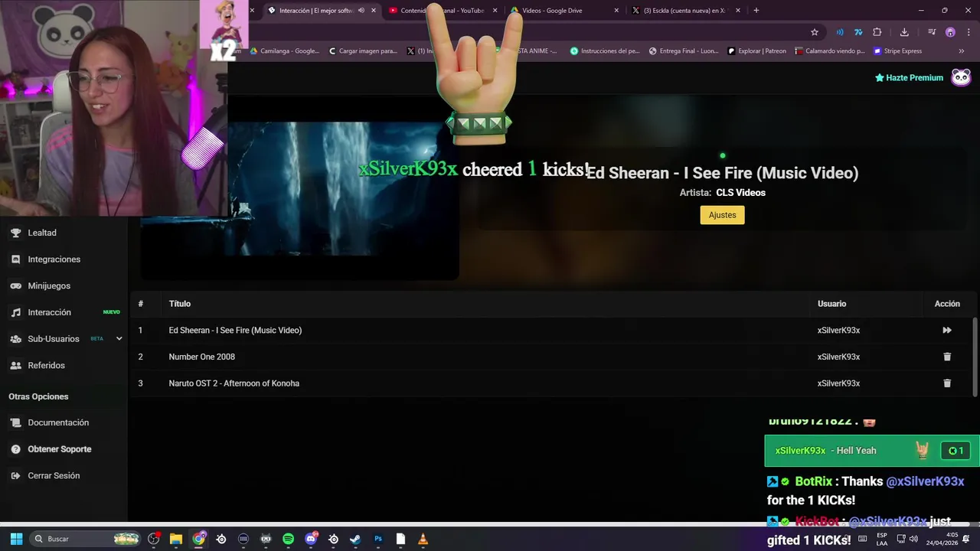The width and height of the screenshot is (980, 551).
Task: Open a new browser tab
Action: (756, 11)
